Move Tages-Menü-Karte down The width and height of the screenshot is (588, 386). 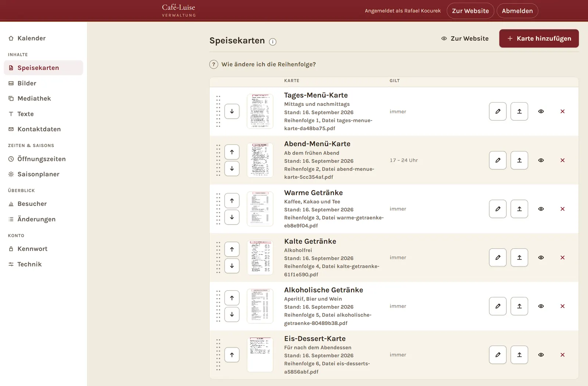tap(232, 111)
